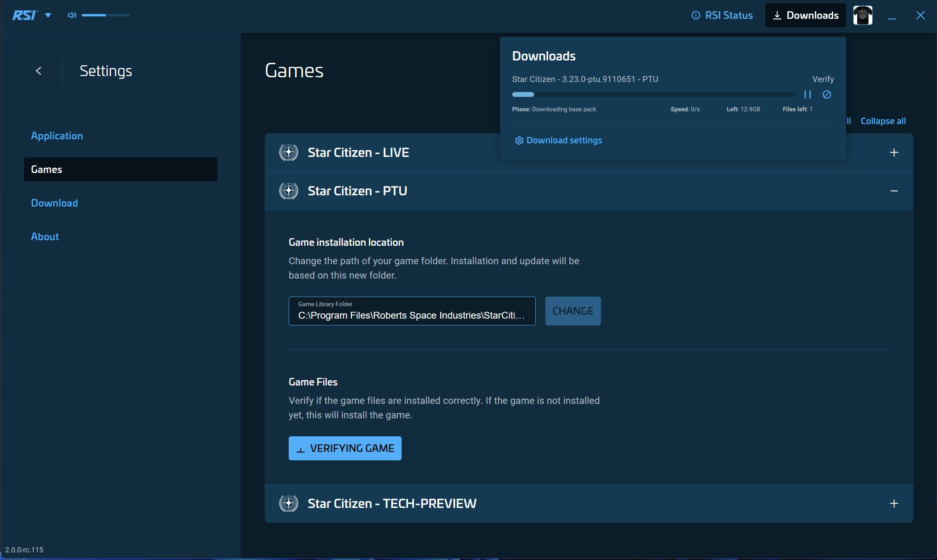Click the Star Citizen LIVE emblem icon
Viewport: 937px width, 560px height.
288,153
